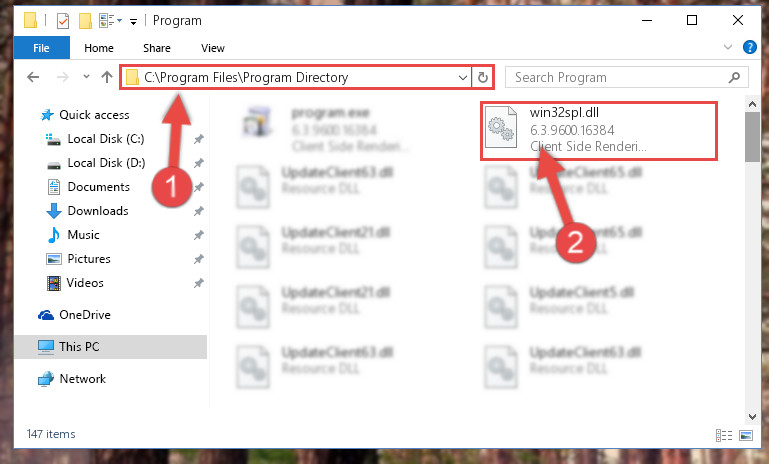Expand the address bar history dropdown
Screen dimensions: 769x464
point(462,77)
